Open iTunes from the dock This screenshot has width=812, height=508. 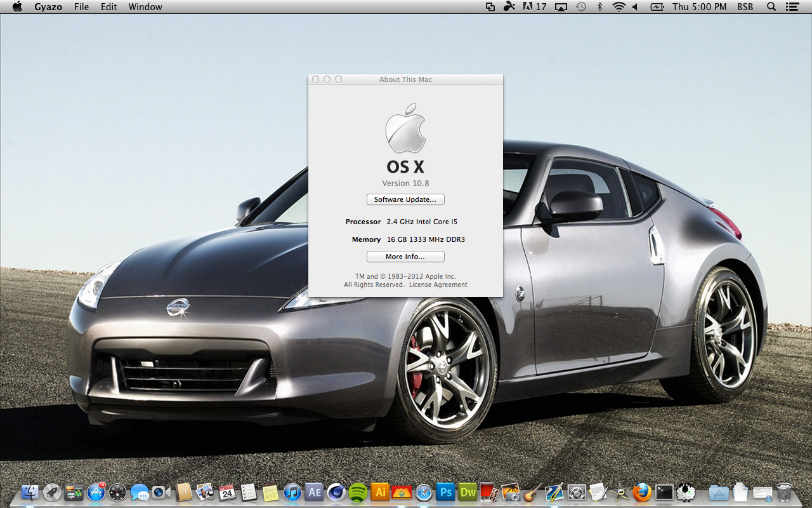click(x=292, y=491)
